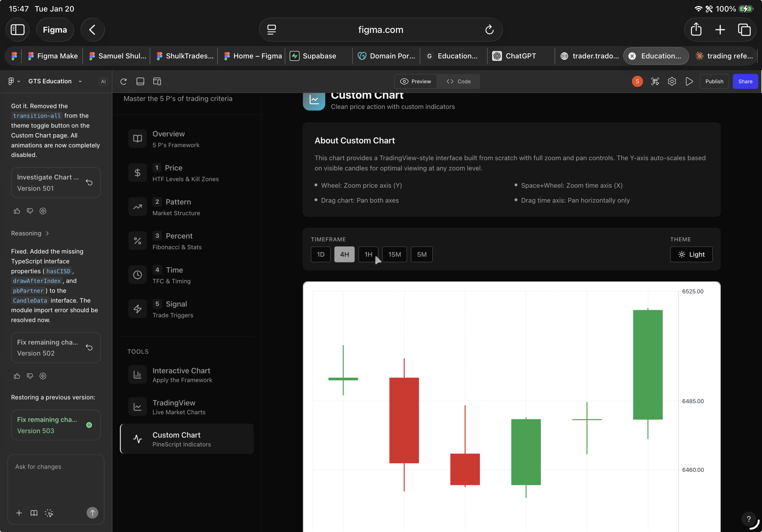The image size is (762, 532).
Task: Open the Supabase browser tab
Action: [x=318, y=56]
